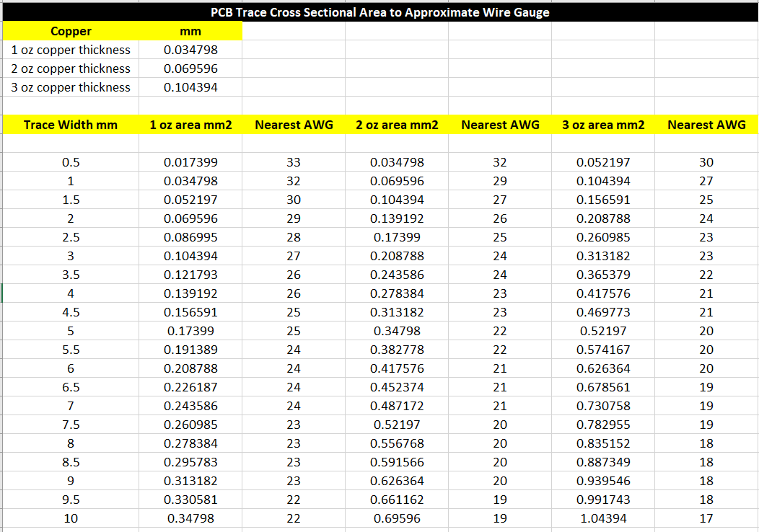Select the 1.04394 cell in the last row
The image size is (759, 532).
click(603, 518)
